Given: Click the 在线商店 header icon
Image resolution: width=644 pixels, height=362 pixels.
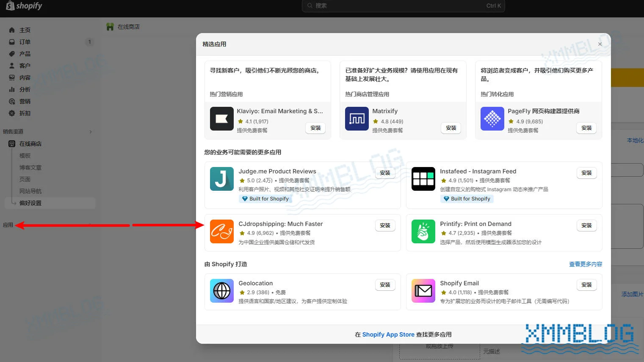Looking at the screenshot, I should (110, 27).
